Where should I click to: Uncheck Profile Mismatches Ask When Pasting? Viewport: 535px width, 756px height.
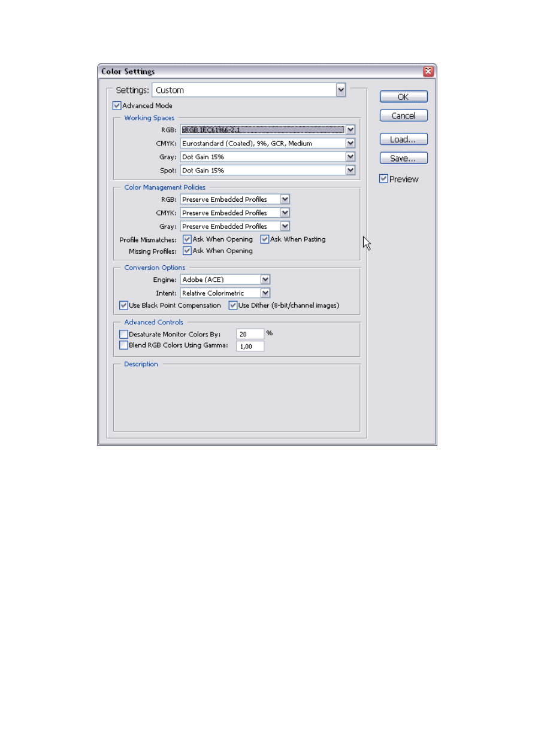click(265, 239)
